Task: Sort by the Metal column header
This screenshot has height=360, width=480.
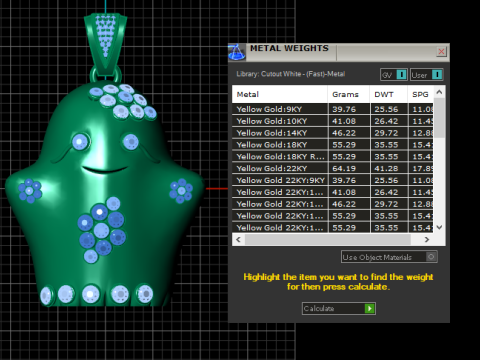Action: [280, 94]
